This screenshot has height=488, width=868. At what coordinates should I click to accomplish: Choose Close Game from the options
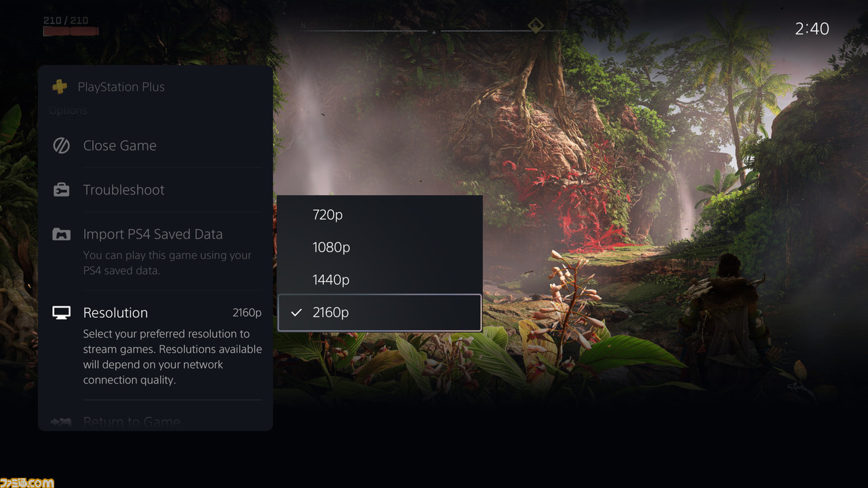157,146
